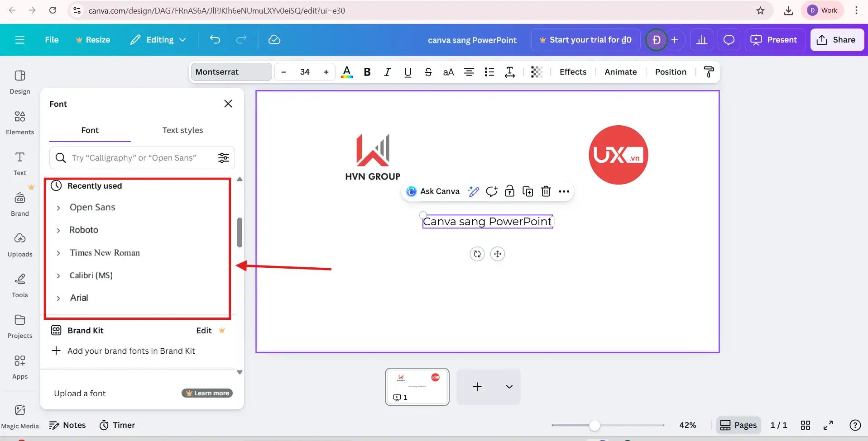Click the Present button
The height and width of the screenshot is (441, 868).
pyautogui.click(x=774, y=40)
